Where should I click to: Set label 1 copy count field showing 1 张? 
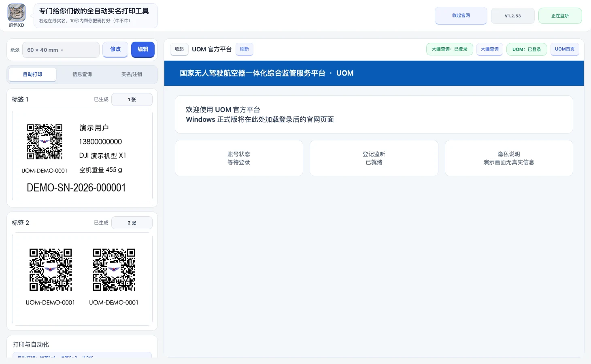(x=132, y=99)
